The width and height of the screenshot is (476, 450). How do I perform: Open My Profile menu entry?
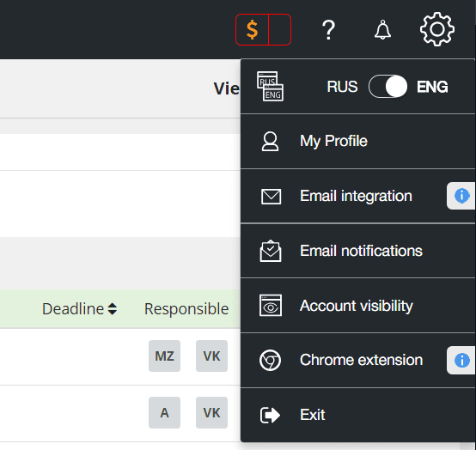(x=357, y=142)
